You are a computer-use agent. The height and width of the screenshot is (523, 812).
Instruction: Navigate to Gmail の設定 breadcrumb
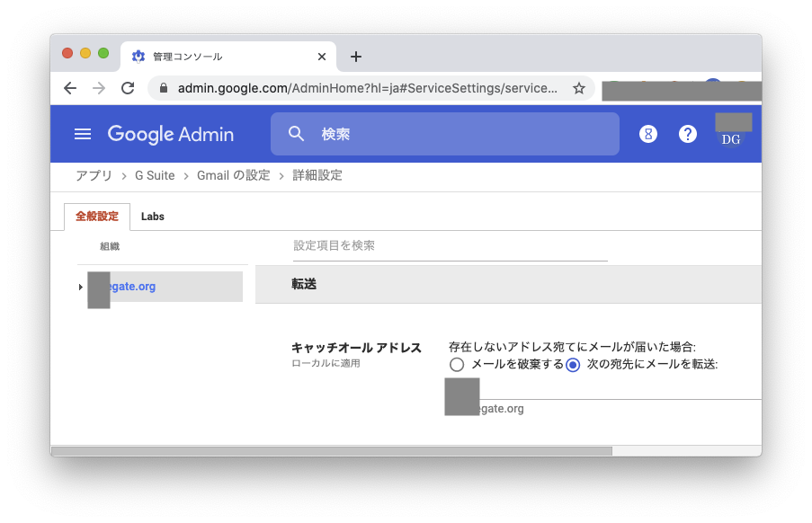(x=233, y=175)
